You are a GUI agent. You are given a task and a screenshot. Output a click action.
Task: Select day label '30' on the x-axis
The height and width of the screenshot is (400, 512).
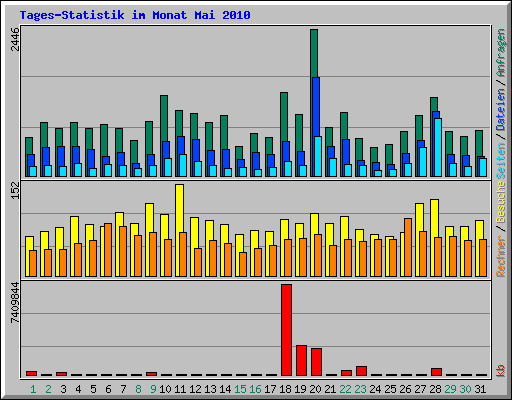(465, 389)
